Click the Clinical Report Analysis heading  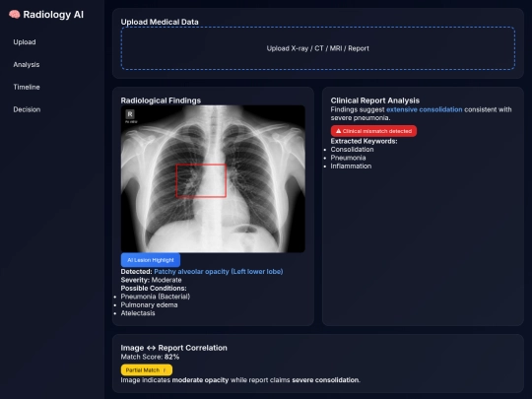click(375, 100)
